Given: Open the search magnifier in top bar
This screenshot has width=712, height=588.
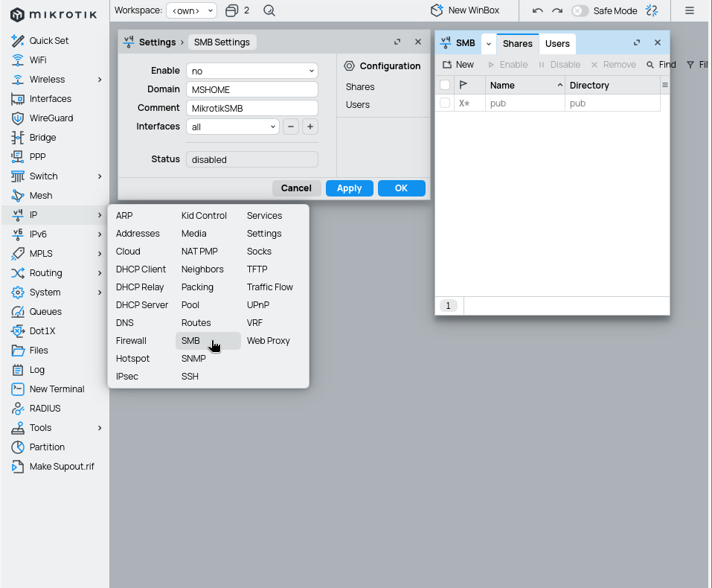Looking at the screenshot, I should [x=269, y=10].
